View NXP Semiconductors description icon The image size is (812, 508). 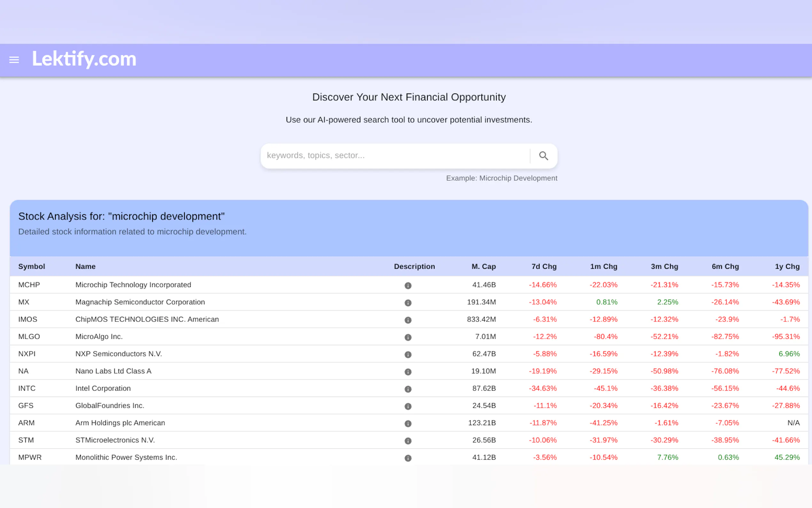[x=408, y=354]
